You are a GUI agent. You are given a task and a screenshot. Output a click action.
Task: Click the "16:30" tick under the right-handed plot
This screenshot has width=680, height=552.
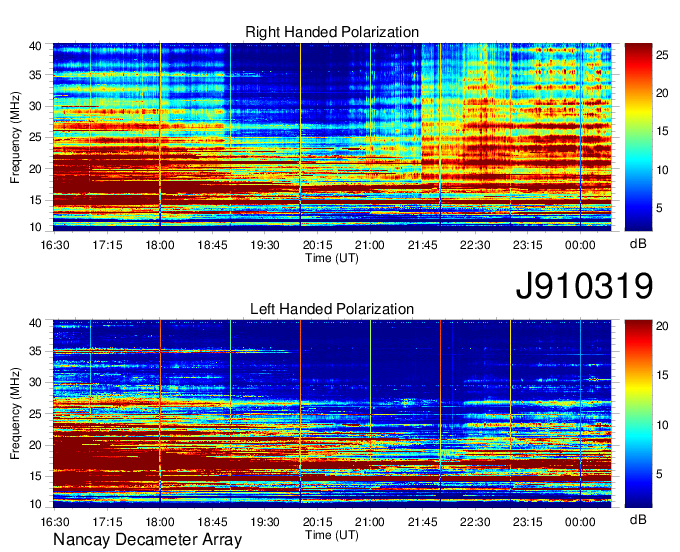[x=55, y=245]
